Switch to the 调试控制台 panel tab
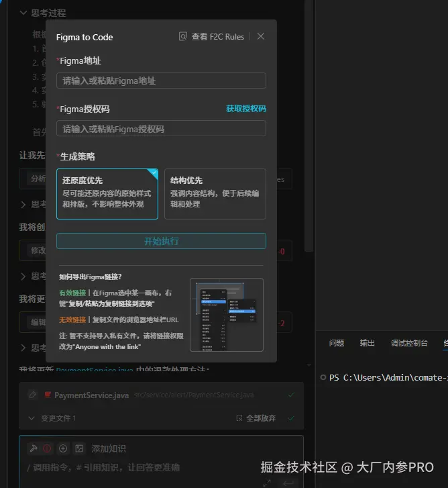 [409, 343]
